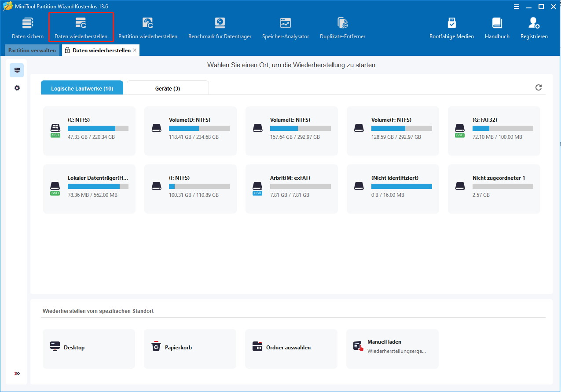Image resolution: width=561 pixels, height=392 pixels.
Task: Click the Volume E usage bar
Action: point(301,128)
